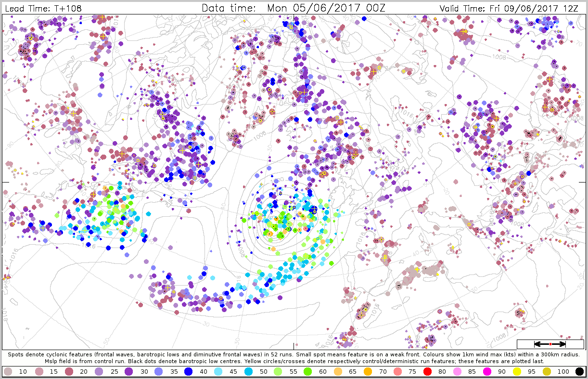Click the dark yellow swatch before 100
The width and height of the screenshot is (588, 379).
point(548,371)
